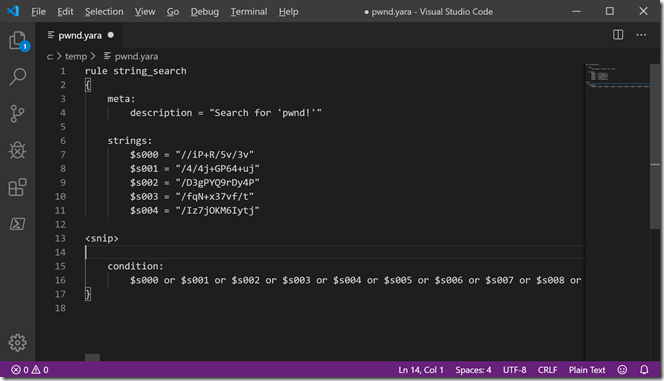This screenshot has height=381, width=664.
Task: Open the Selection menu
Action: click(x=104, y=12)
